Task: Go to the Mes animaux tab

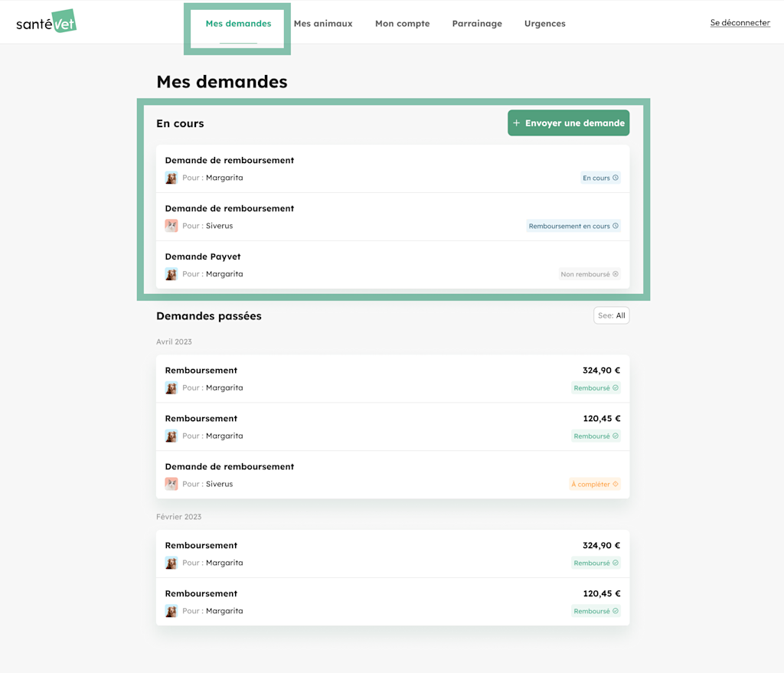Action: (x=323, y=24)
